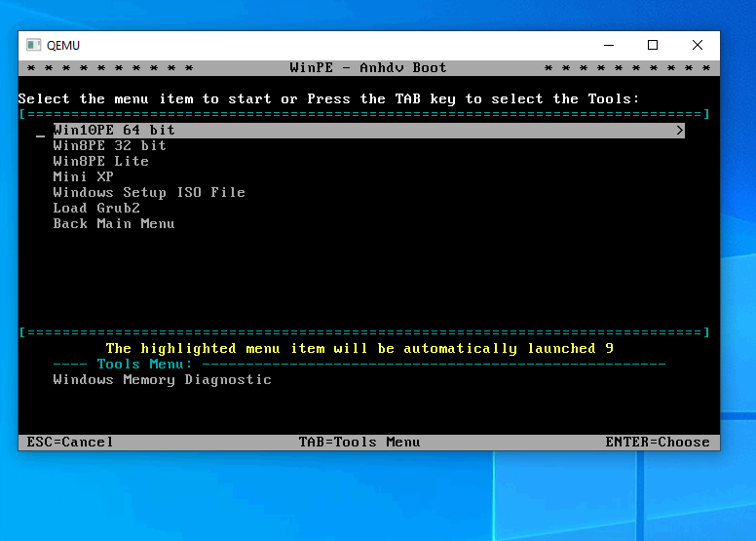Image resolution: width=756 pixels, height=541 pixels.
Task: Maximize the QEMU window
Action: (653, 45)
